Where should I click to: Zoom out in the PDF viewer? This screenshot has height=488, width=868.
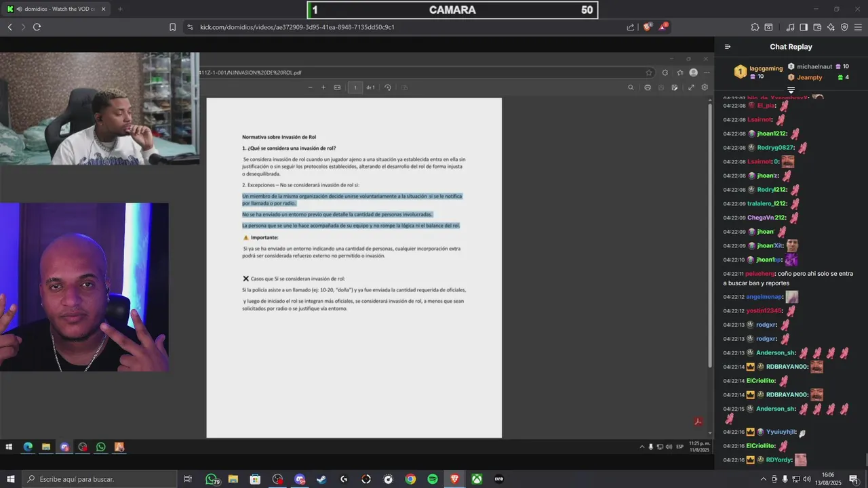point(311,87)
